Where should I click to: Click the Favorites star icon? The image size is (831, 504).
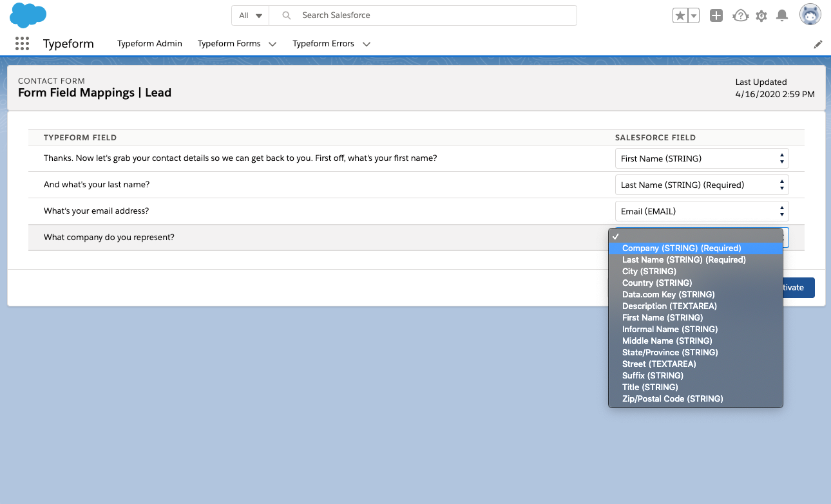click(680, 15)
